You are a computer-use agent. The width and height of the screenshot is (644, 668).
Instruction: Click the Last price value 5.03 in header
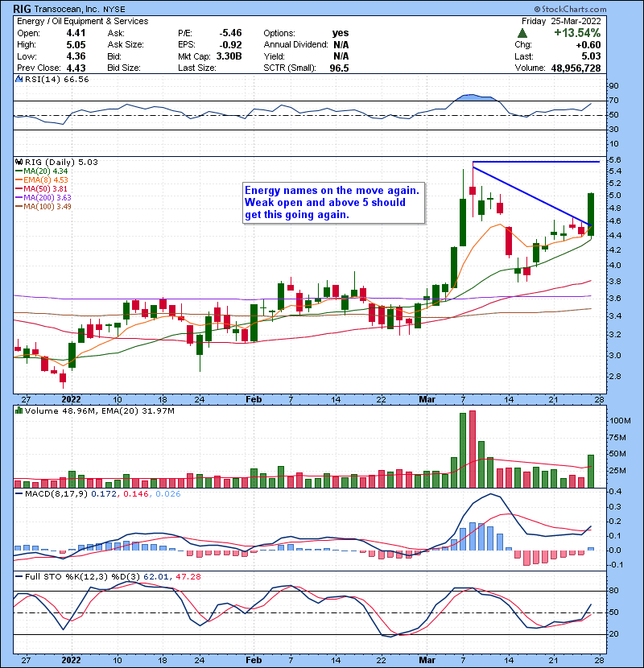click(x=591, y=56)
